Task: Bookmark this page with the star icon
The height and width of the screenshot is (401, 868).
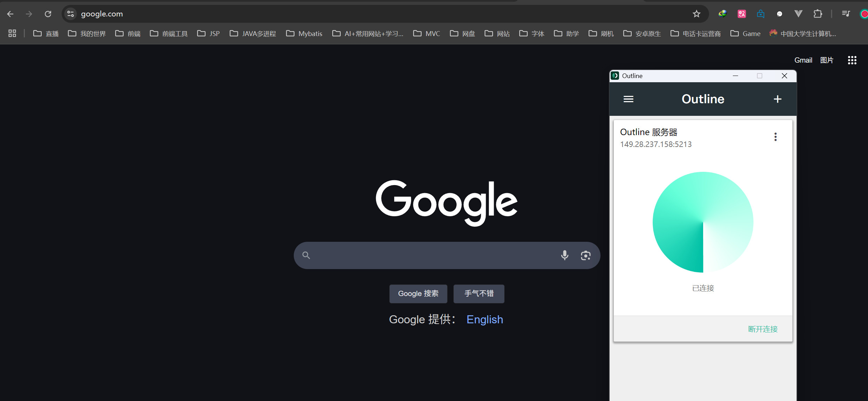Action: 696,14
